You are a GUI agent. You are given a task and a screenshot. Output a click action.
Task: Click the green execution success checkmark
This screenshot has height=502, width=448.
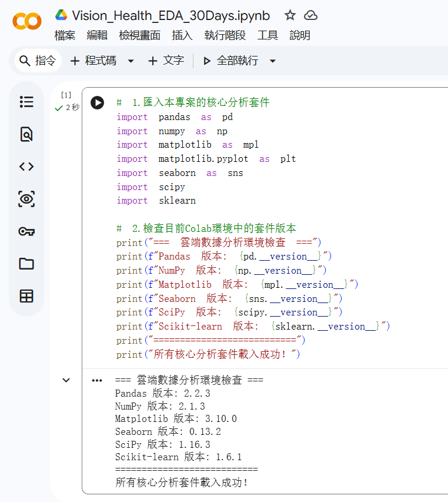(59, 108)
